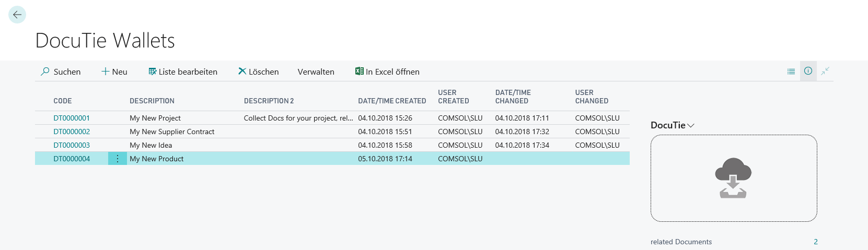Sort by the DESCRIPTION column header

(152, 101)
